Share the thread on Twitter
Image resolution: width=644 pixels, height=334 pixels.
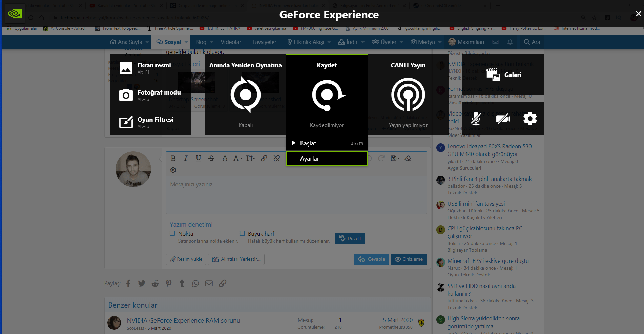pyautogui.click(x=142, y=284)
